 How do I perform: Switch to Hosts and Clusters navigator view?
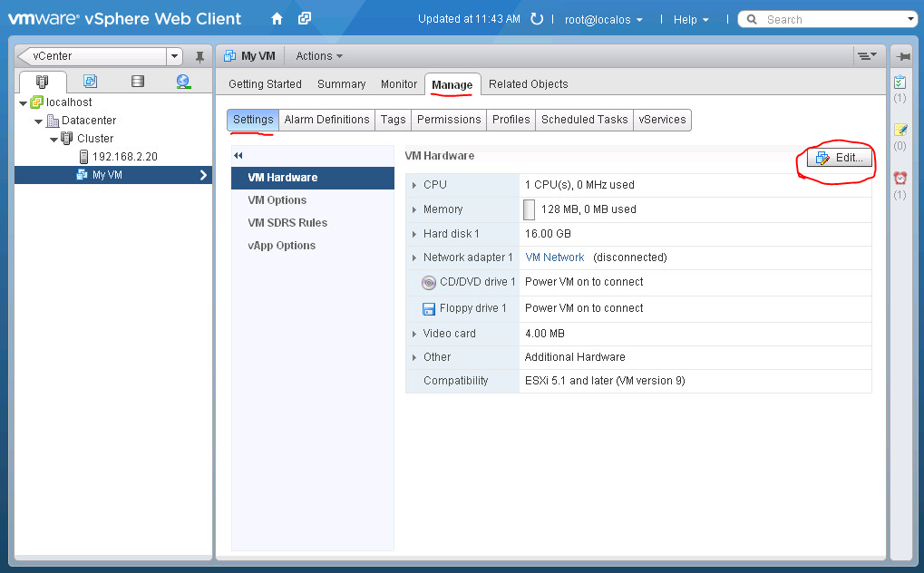pos(43,82)
